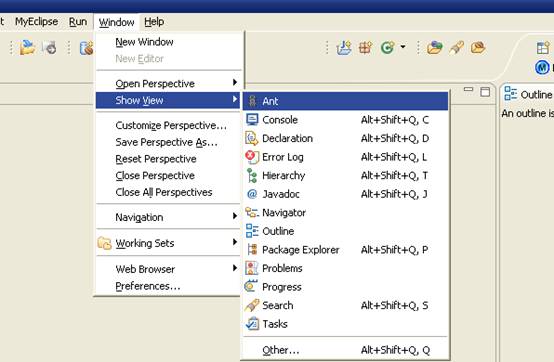Open the Navigator view
554x362 pixels.
(345, 213)
